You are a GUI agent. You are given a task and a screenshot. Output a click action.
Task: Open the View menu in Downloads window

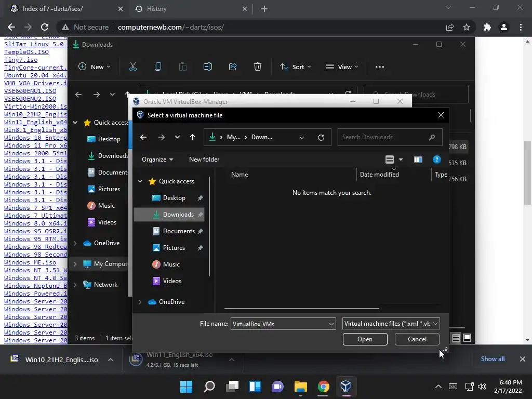(x=342, y=67)
